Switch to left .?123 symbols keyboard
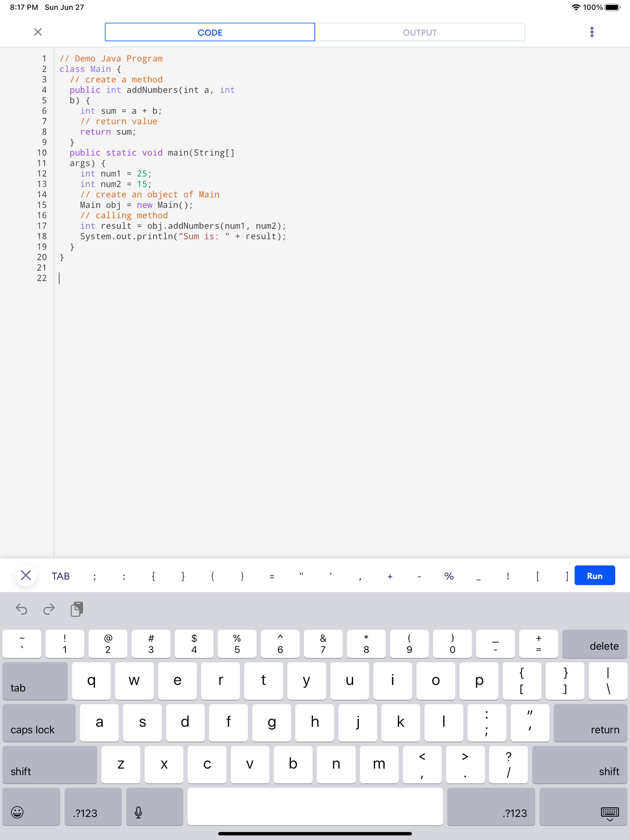 point(93,807)
